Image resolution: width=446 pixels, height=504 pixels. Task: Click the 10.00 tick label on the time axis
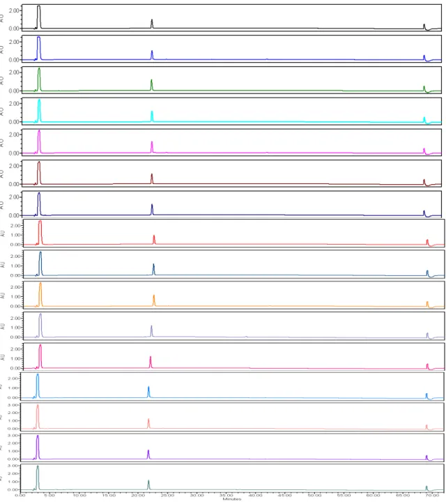pyautogui.click(x=79, y=496)
